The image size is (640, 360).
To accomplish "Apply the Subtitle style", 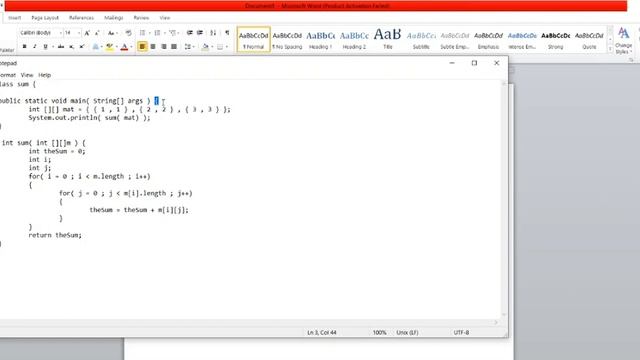I will [x=421, y=40].
